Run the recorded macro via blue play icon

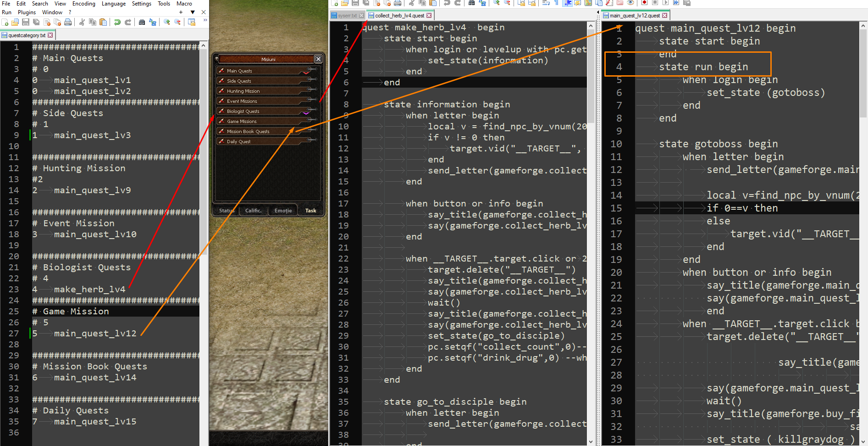(x=676, y=3)
